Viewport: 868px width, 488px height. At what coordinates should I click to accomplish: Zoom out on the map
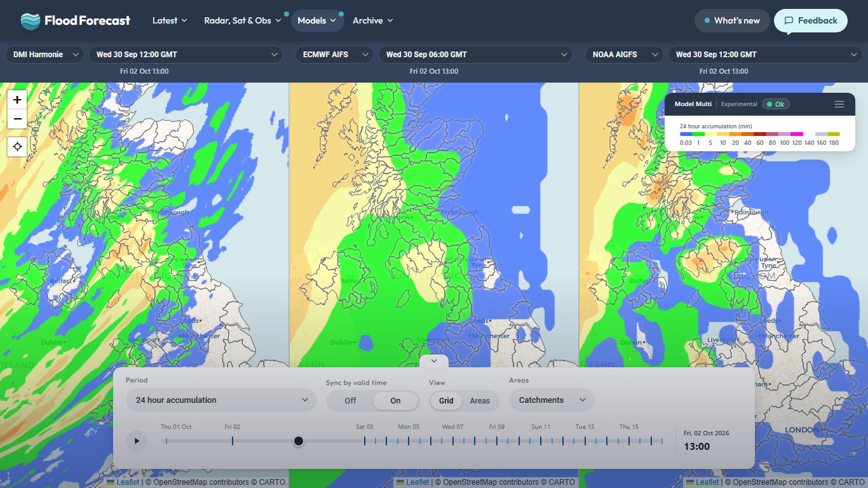17,119
